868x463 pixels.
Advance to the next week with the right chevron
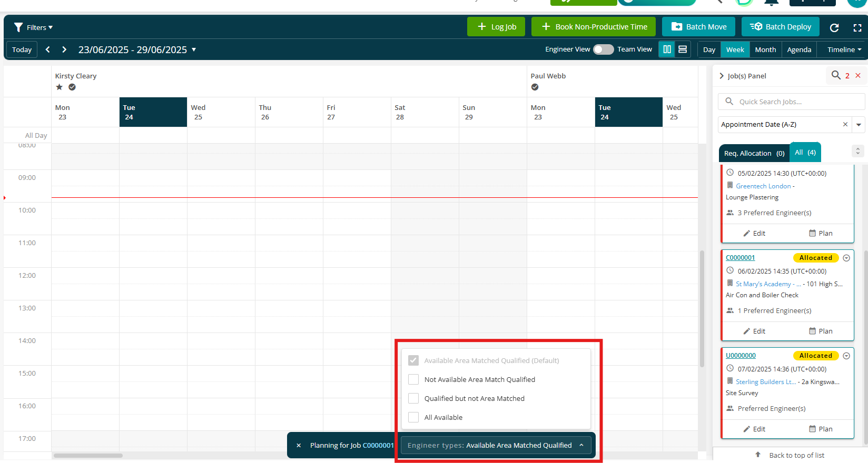pyautogui.click(x=64, y=49)
